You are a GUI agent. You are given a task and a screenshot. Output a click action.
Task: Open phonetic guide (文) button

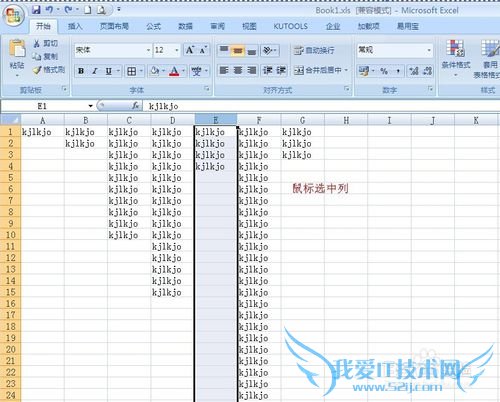click(196, 71)
